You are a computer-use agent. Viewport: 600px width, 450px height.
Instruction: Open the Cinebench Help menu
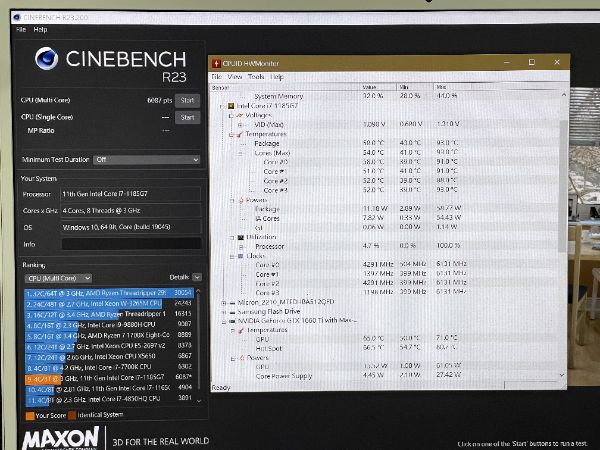pyautogui.click(x=40, y=29)
